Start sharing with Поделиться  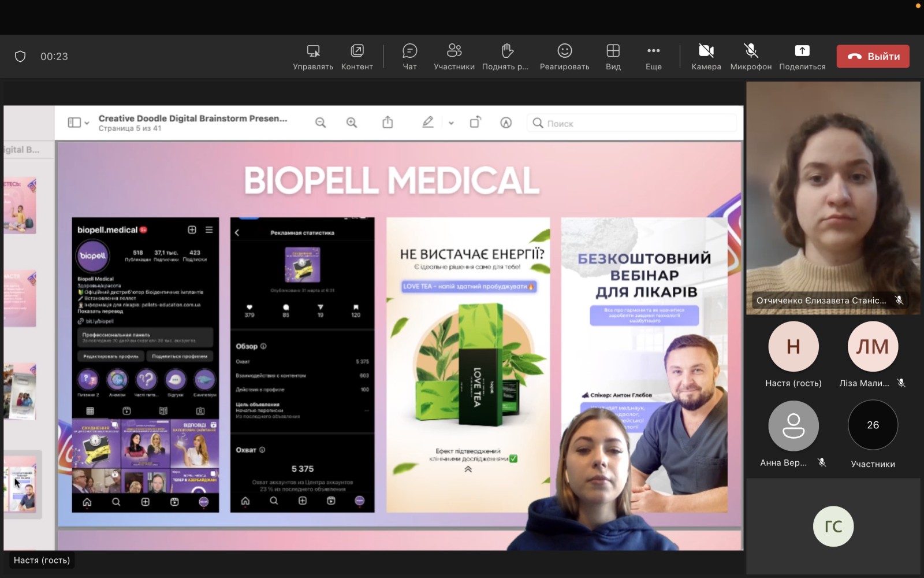(802, 57)
